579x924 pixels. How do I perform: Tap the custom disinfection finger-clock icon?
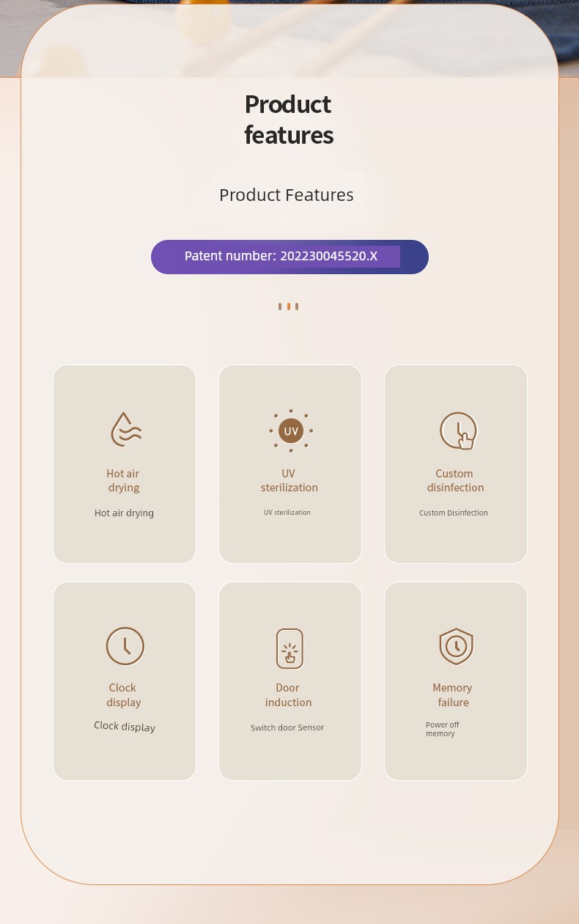pos(458,430)
